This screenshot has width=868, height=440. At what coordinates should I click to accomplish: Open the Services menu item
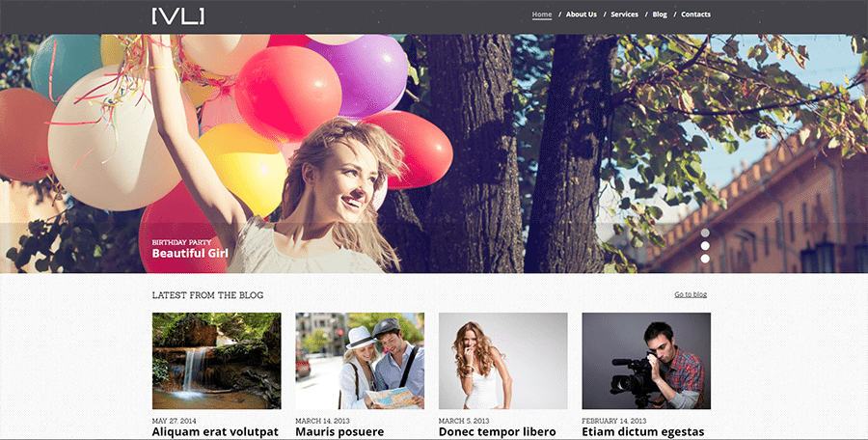coord(624,14)
